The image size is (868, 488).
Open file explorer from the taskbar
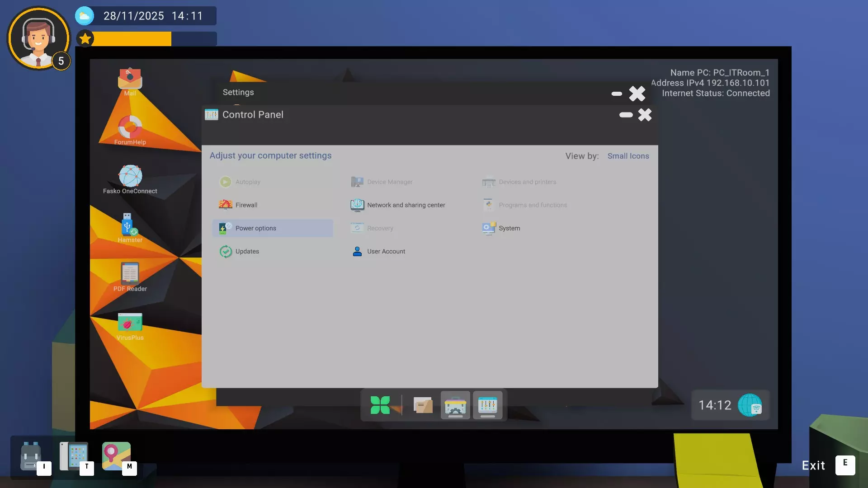coord(423,405)
